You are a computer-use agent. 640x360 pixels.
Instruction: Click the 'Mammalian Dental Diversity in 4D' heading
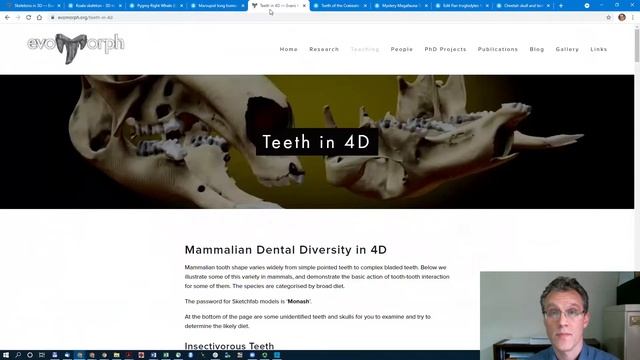(286, 250)
